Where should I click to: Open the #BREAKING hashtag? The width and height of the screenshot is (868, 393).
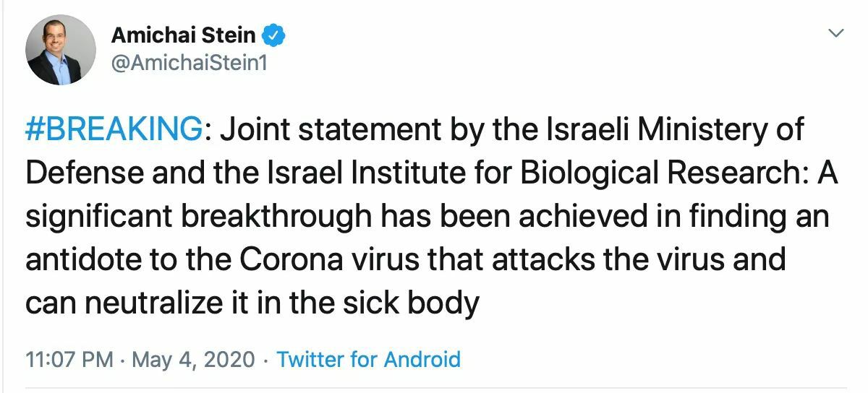pyautogui.click(x=114, y=130)
